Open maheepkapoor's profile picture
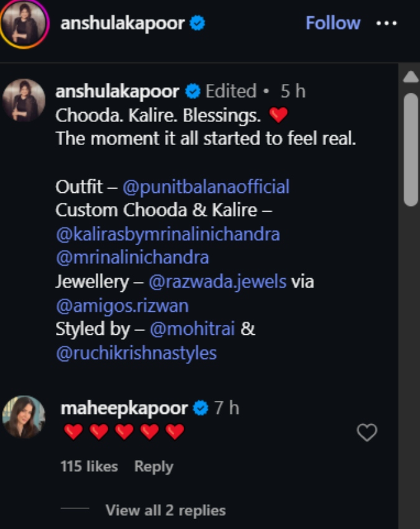The height and width of the screenshot is (529, 420). (24, 417)
